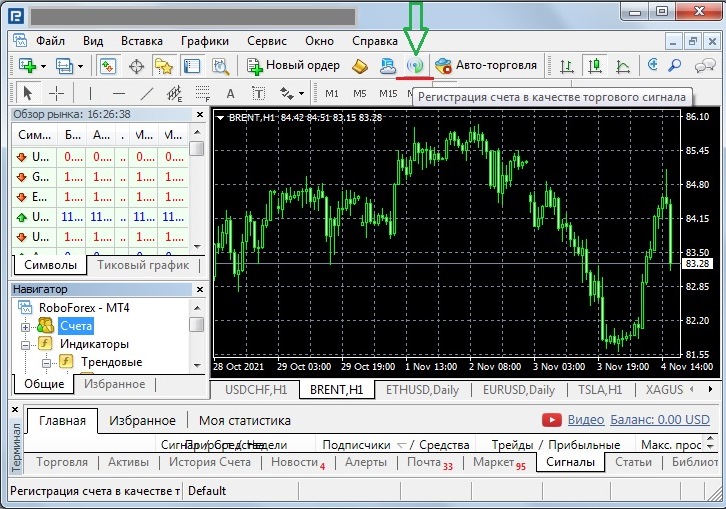The height and width of the screenshot is (509, 726).
Task: Switch chart to bar chart mode
Action: pyautogui.click(x=568, y=66)
